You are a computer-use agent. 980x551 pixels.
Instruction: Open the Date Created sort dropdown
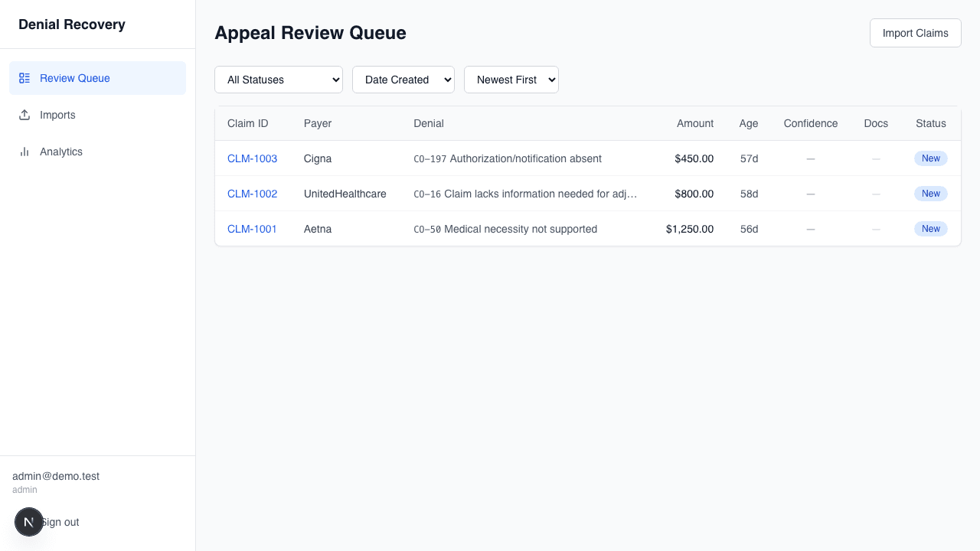(x=403, y=80)
